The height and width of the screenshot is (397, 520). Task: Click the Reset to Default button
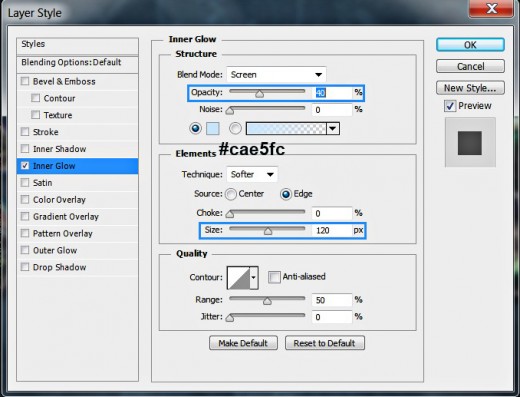tap(325, 343)
